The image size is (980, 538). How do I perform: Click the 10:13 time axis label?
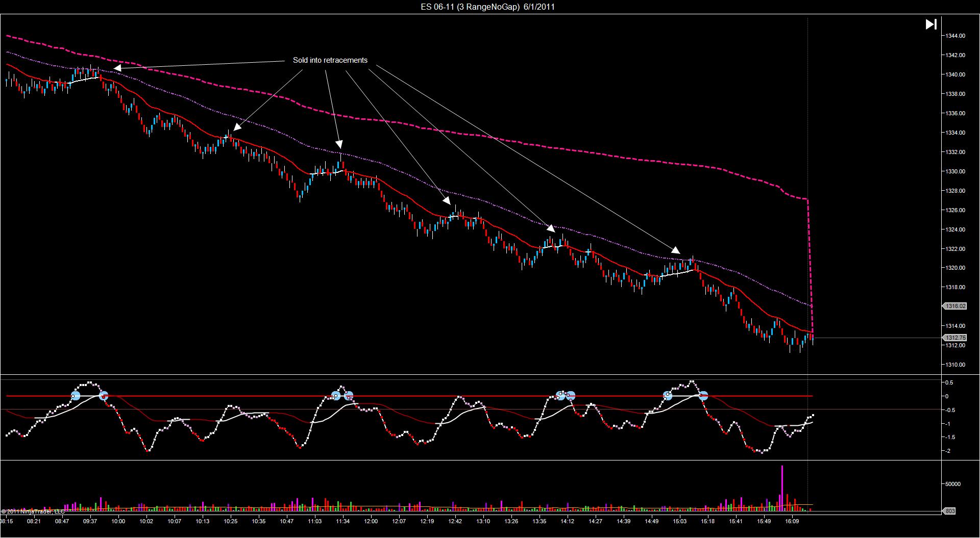202,521
